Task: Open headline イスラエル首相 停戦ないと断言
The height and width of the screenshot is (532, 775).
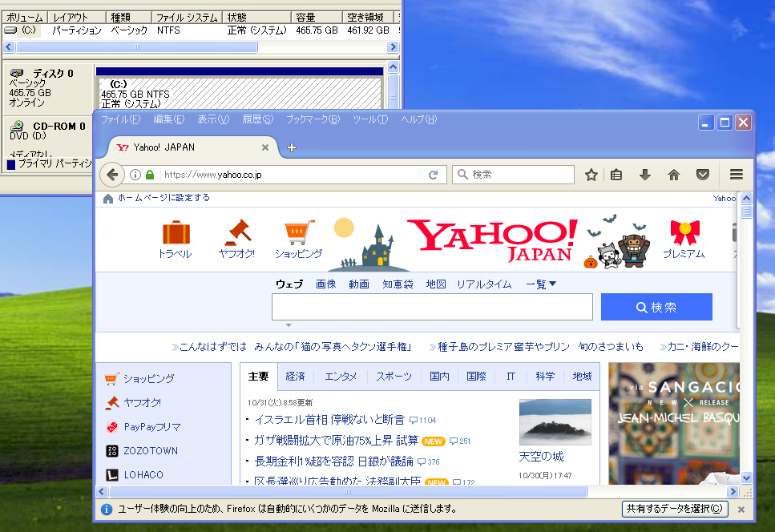Action: click(x=329, y=420)
